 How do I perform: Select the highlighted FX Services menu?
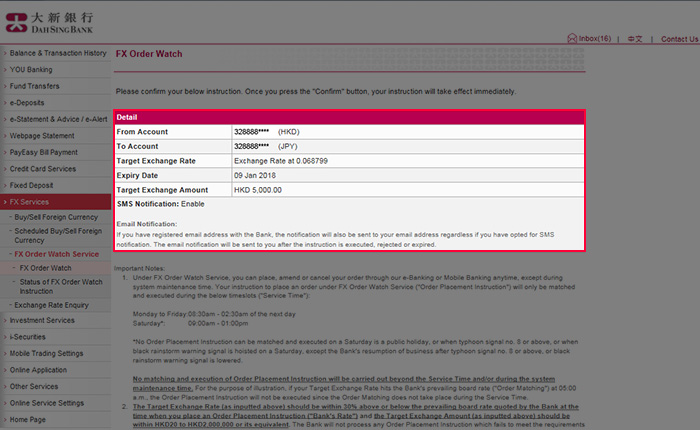point(55,202)
